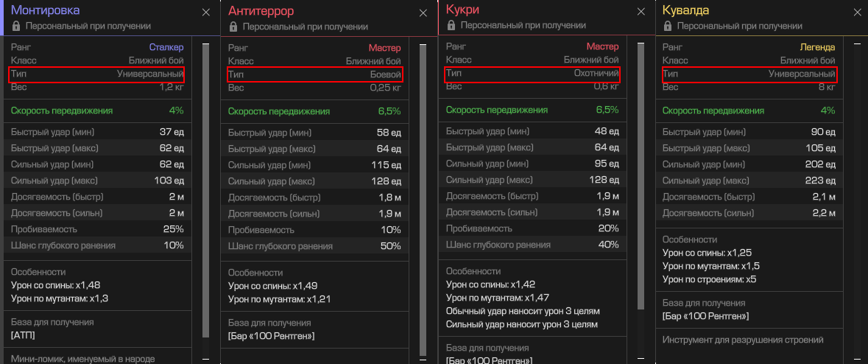Click [АТП] base link in Монтировка
The width and height of the screenshot is (868, 364).
click(x=23, y=335)
